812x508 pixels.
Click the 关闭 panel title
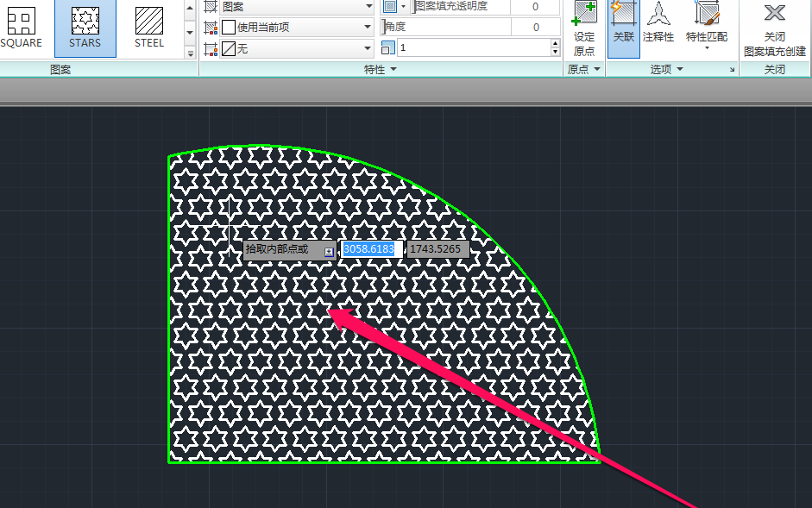tap(775, 69)
